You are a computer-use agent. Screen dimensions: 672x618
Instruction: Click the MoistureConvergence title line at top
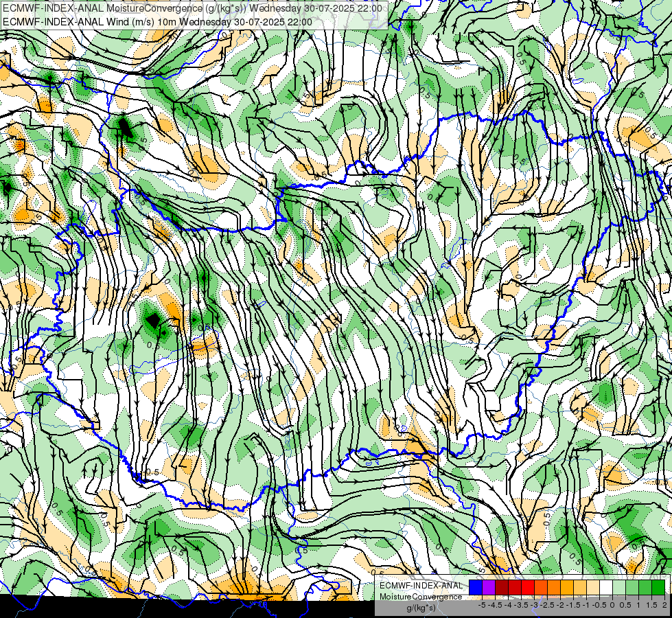click(x=192, y=8)
